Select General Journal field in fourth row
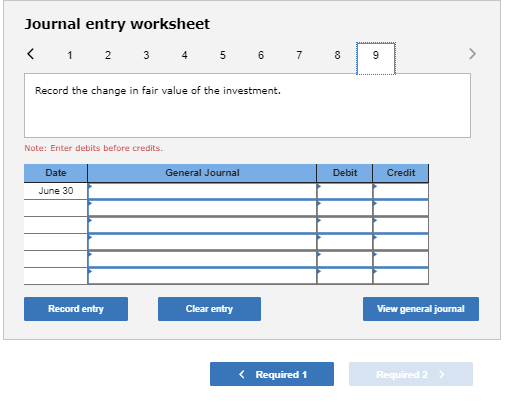The height and width of the screenshot is (409, 518). click(202, 242)
